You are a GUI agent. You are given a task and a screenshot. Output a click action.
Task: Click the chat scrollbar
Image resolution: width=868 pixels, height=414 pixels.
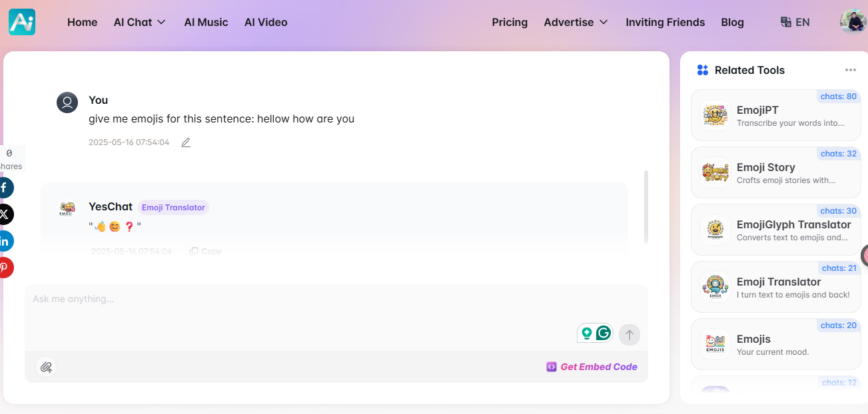tap(646, 207)
